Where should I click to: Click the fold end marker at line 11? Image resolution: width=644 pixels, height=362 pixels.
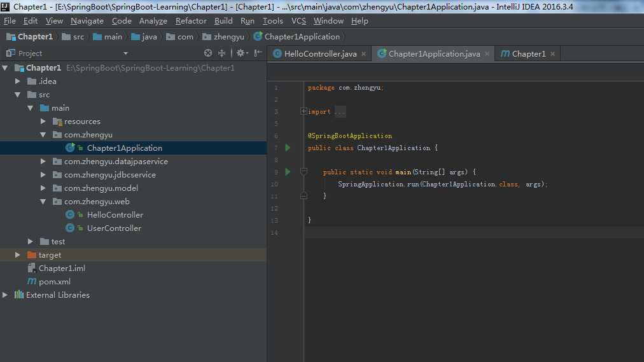[304, 196]
